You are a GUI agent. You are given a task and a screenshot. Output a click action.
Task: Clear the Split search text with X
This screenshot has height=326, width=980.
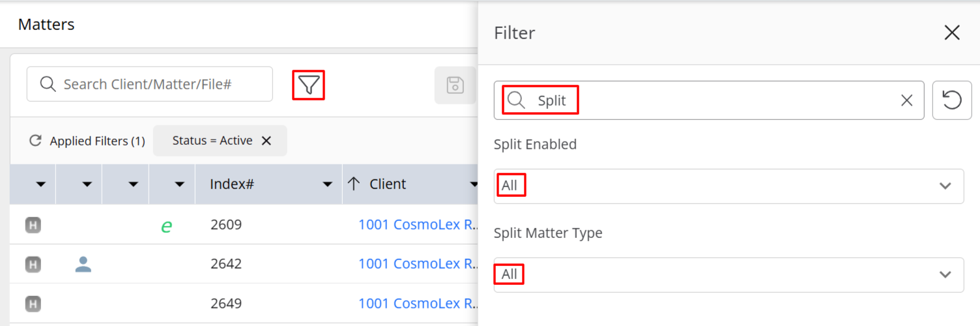click(x=906, y=100)
